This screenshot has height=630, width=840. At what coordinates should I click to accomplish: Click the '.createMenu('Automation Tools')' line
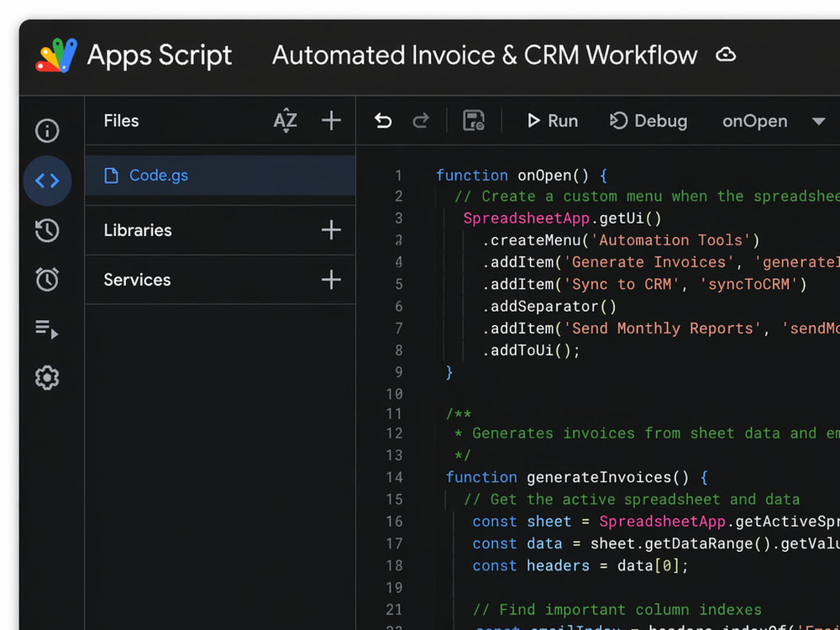coord(621,240)
